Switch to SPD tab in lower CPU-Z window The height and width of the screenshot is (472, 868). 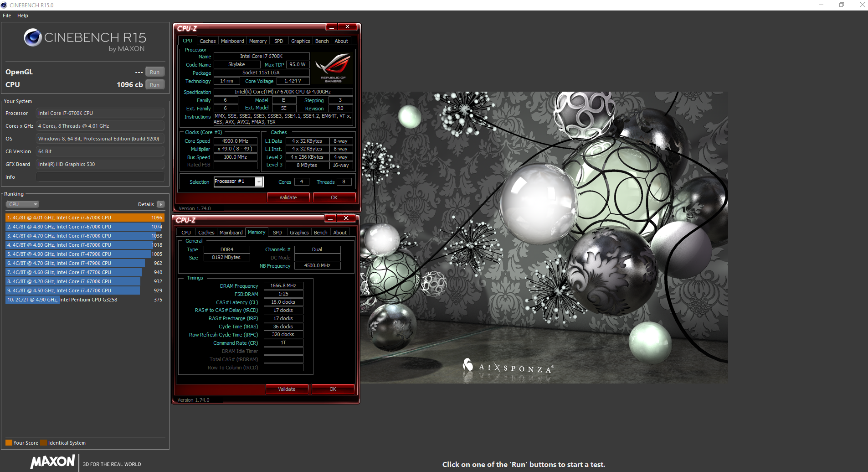(x=277, y=233)
